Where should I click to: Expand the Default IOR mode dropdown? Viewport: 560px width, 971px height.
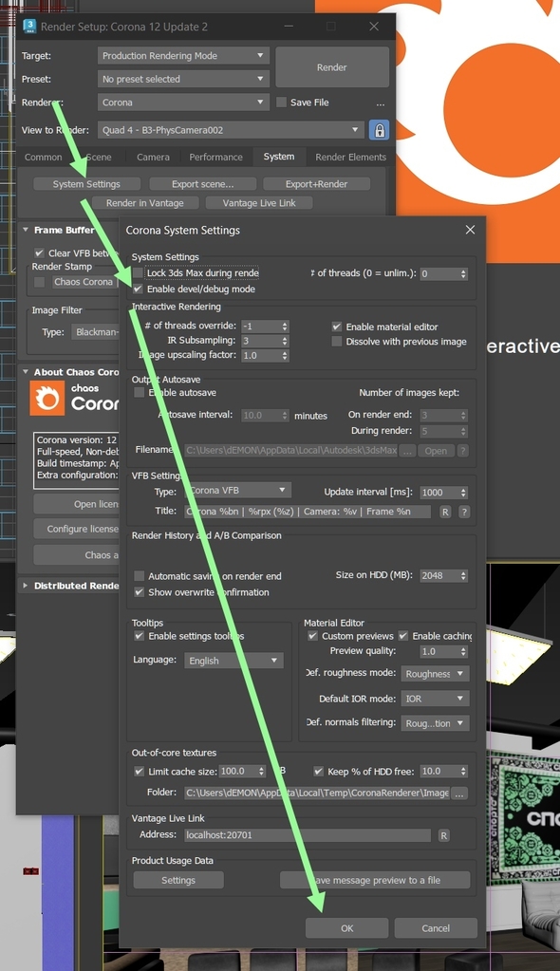[435, 699]
